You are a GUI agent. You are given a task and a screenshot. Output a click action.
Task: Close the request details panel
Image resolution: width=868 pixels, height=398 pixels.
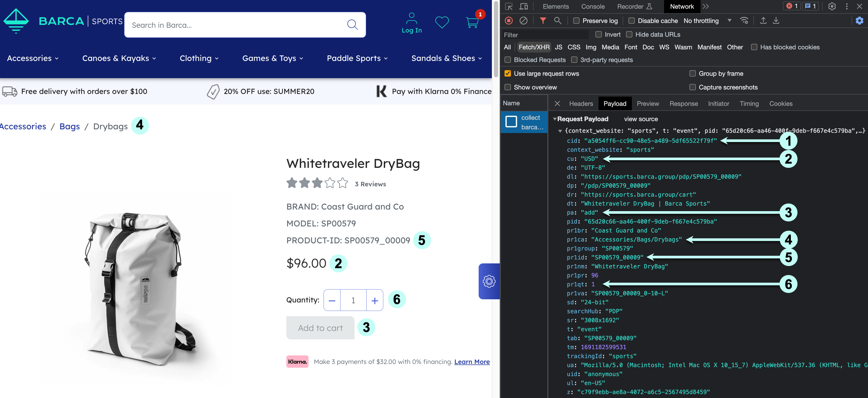tap(557, 103)
